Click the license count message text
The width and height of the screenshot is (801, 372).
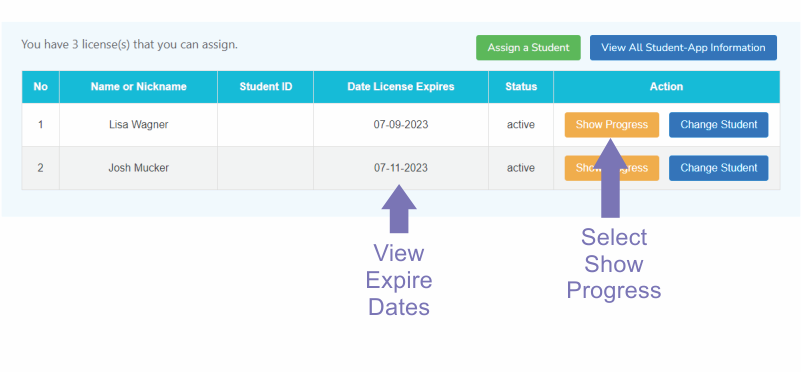(x=130, y=44)
